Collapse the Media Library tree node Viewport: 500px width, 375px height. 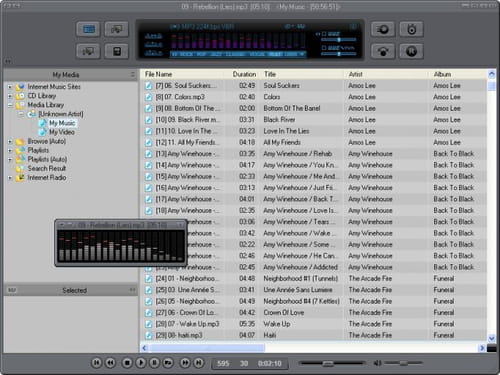[10, 105]
